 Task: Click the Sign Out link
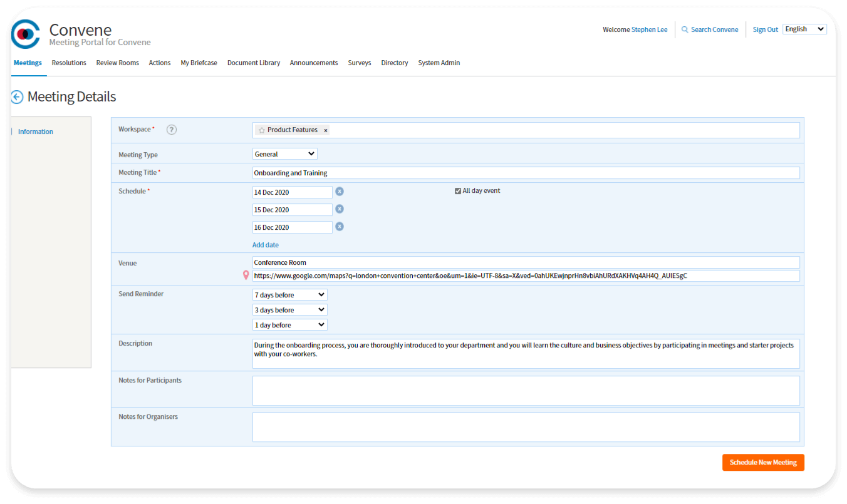coord(765,29)
